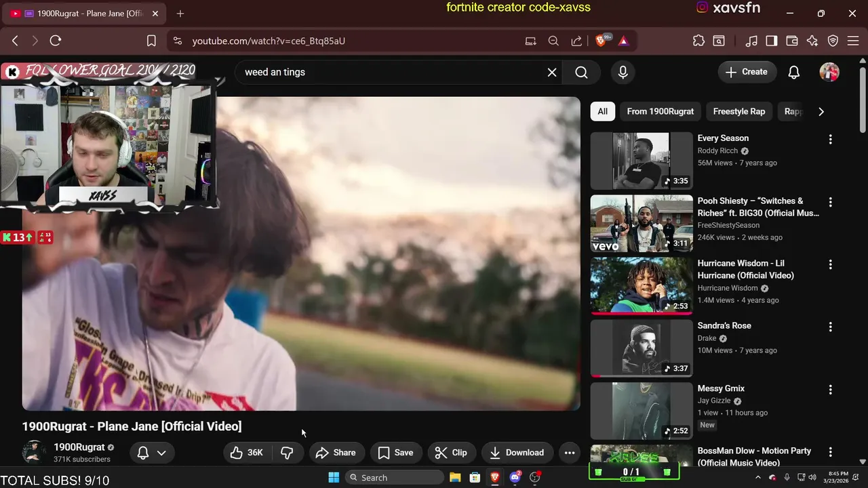868x488 pixels.
Task: Open Brave main hamburger menu
Action: [x=853, y=41]
